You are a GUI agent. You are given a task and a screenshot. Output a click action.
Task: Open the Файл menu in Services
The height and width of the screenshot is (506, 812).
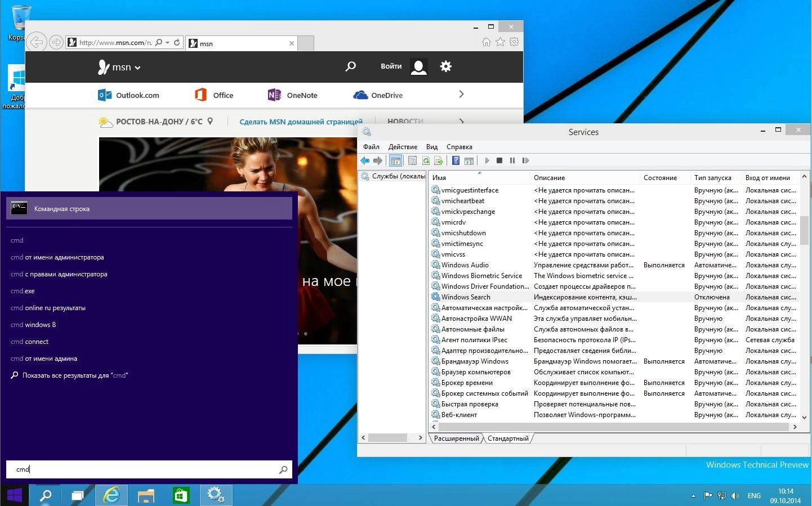point(371,147)
